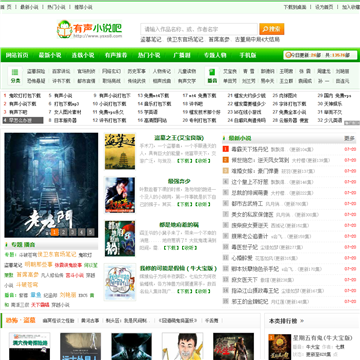Click 下载到桌面 in the top bar

[x=295, y=7]
